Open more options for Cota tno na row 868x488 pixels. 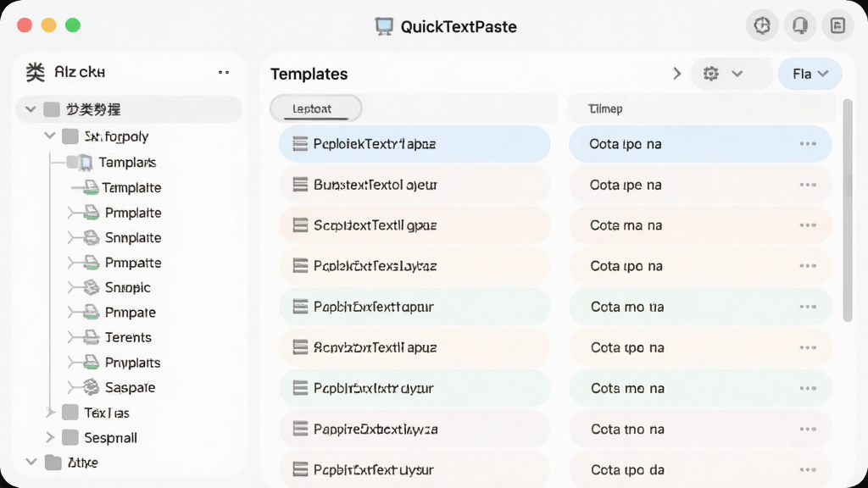pyautogui.click(x=808, y=430)
